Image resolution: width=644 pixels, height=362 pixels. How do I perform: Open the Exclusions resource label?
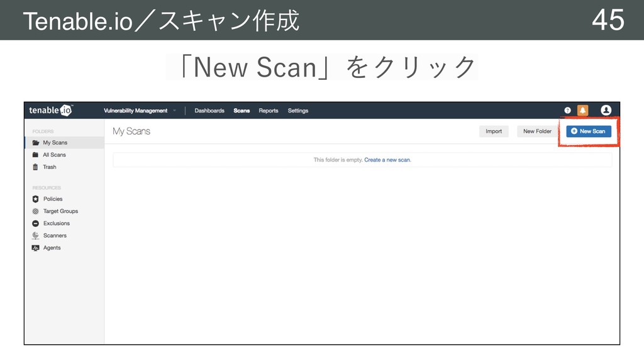[57, 224]
